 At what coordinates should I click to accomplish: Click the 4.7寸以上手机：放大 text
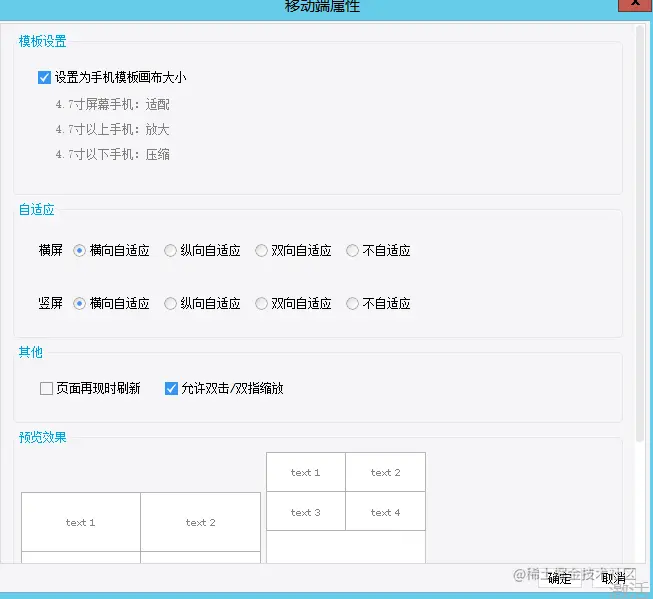112,129
